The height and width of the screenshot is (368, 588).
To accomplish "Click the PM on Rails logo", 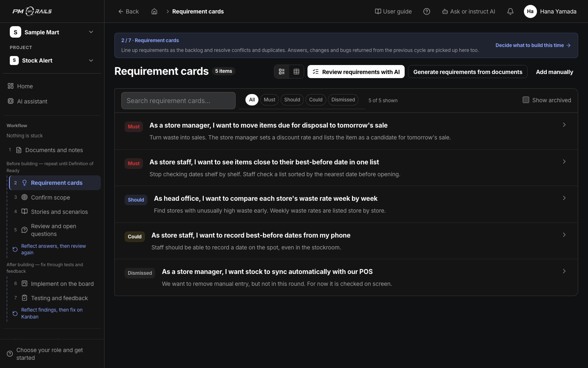I will (32, 11).
